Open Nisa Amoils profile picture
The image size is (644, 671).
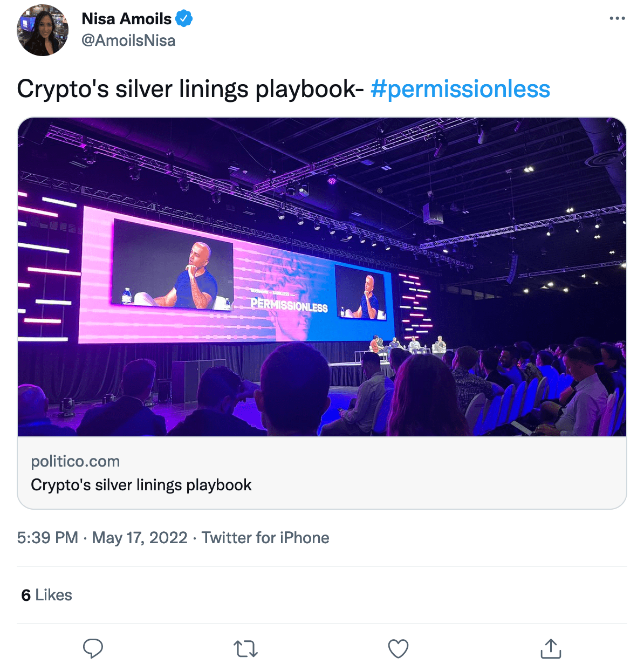point(43,30)
